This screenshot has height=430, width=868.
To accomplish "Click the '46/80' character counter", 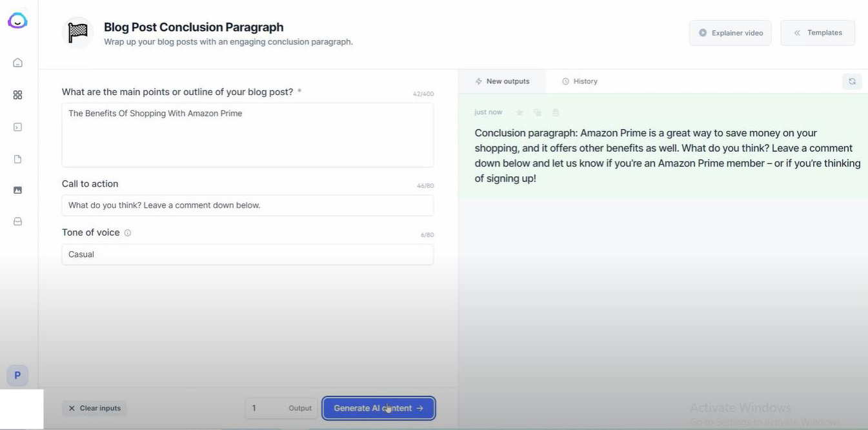I will click(x=425, y=186).
